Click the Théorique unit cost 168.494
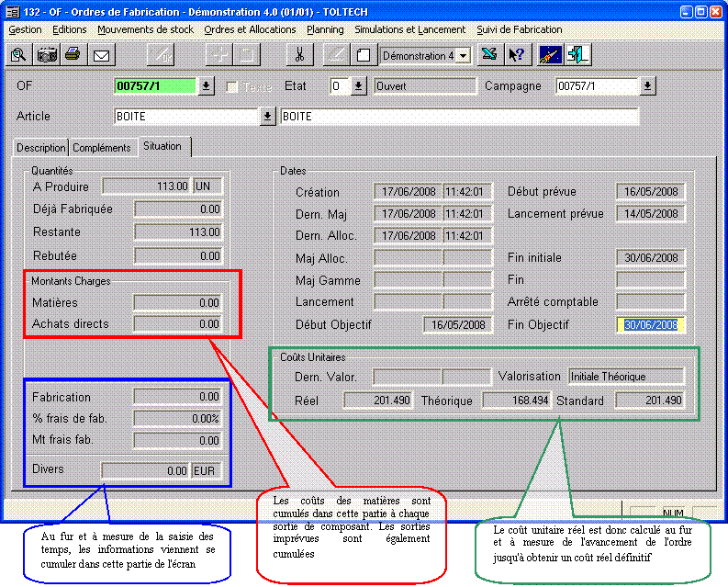Screen dimensions: 728x587 [x=517, y=401]
